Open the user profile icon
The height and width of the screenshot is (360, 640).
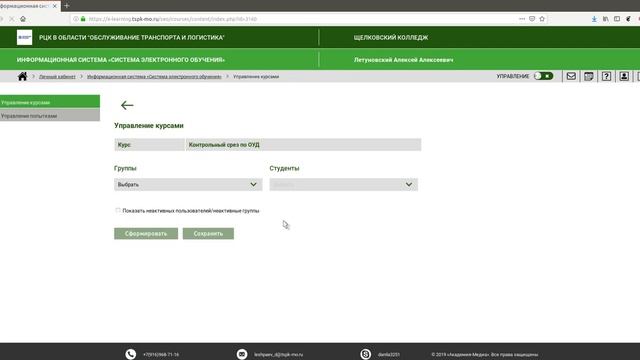tap(624, 76)
